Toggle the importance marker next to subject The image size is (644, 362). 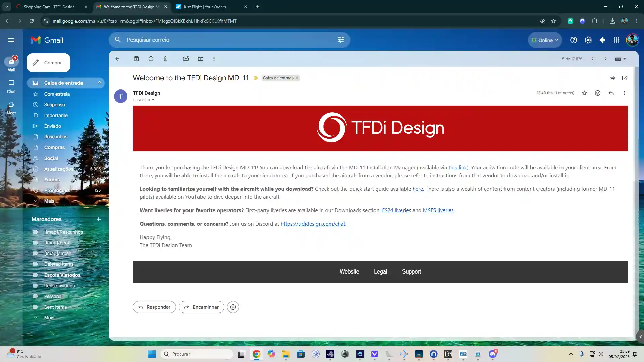[256, 78]
